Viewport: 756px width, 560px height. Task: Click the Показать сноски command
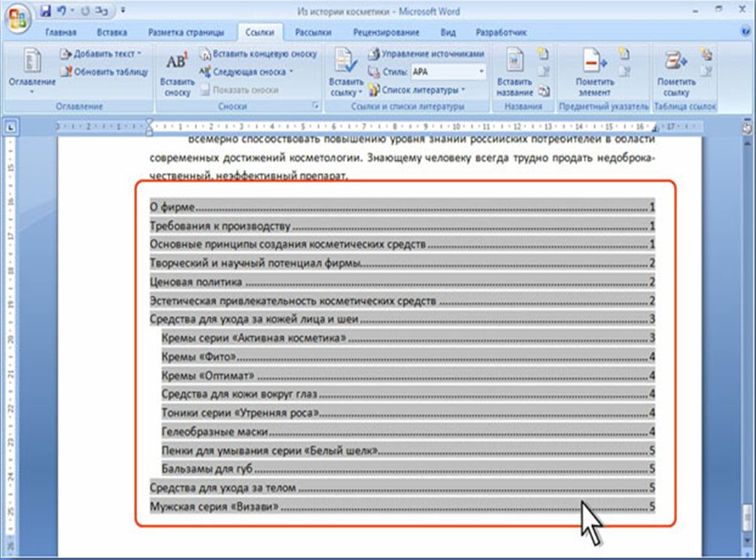[x=240, y=90]
